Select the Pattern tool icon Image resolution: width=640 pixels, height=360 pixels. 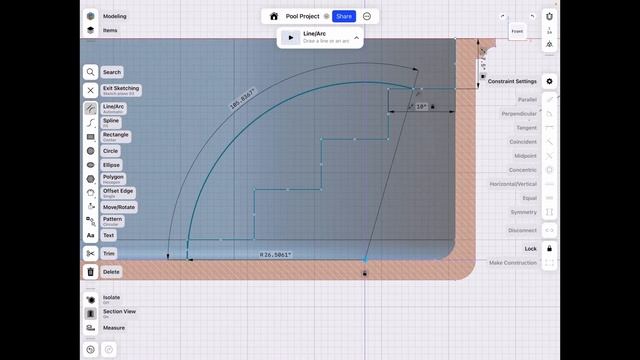point(91,221)
